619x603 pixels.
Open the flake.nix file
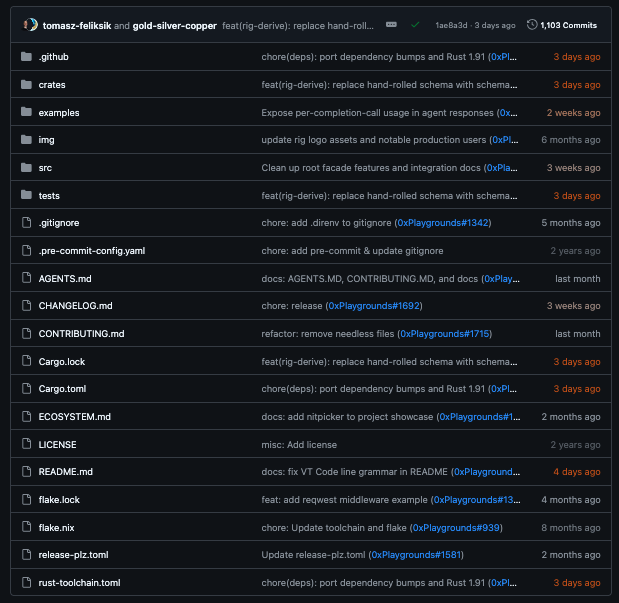point(56,528)
